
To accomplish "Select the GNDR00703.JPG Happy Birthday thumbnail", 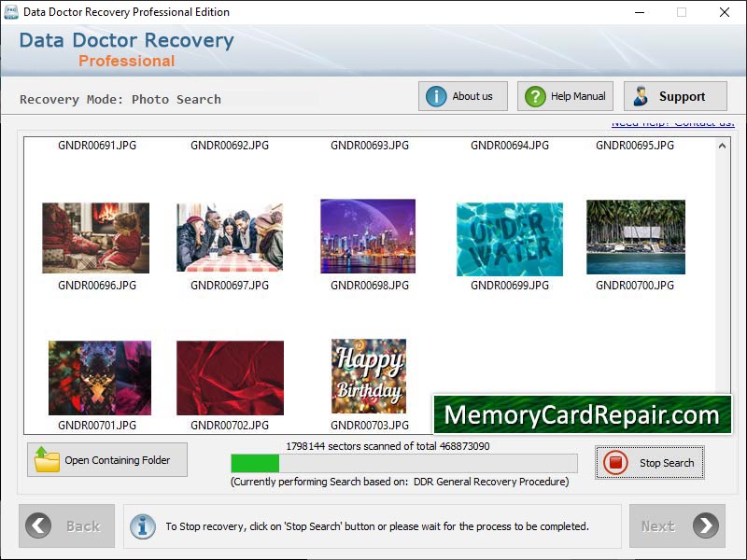I will [368, 376].
